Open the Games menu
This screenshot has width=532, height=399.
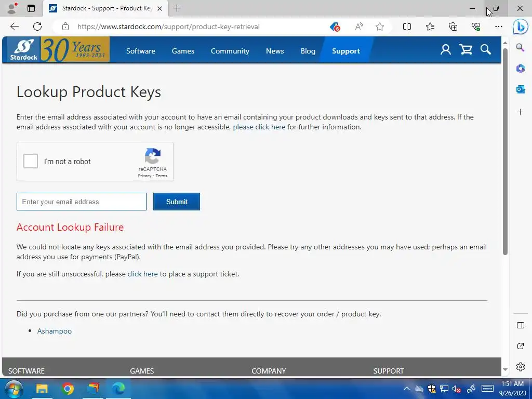point(183,51)
